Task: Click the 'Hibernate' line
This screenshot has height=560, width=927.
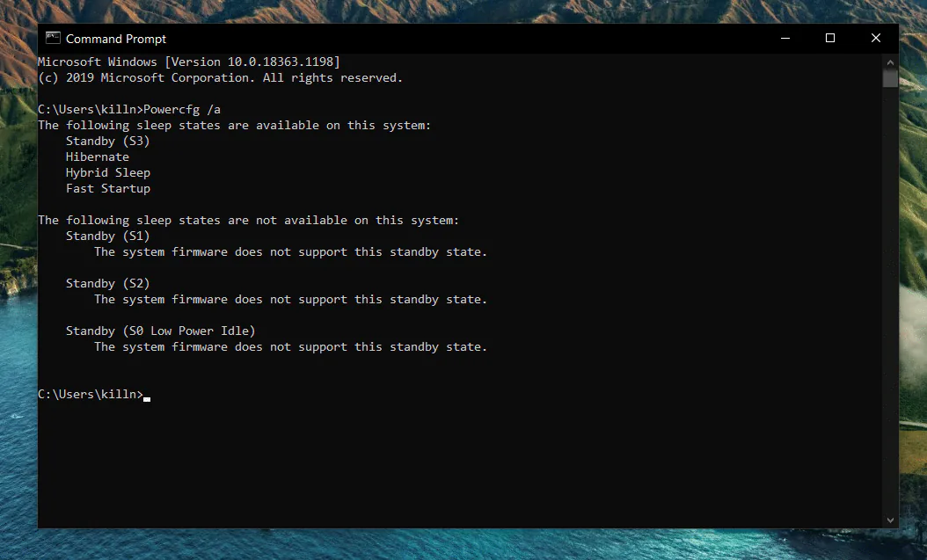Action: click(97, 157)
